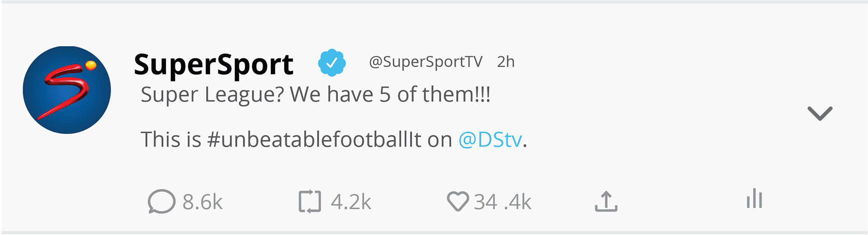The image size is (868, 235).
Task: Like the tweet with heart icon
Action: [458, 201]
